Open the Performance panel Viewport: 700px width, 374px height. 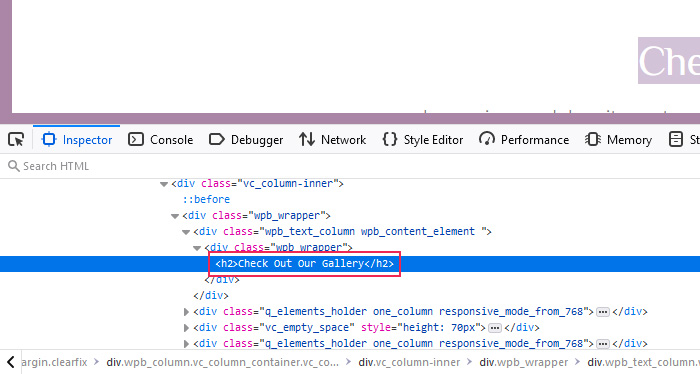click(x=524, y=140)
